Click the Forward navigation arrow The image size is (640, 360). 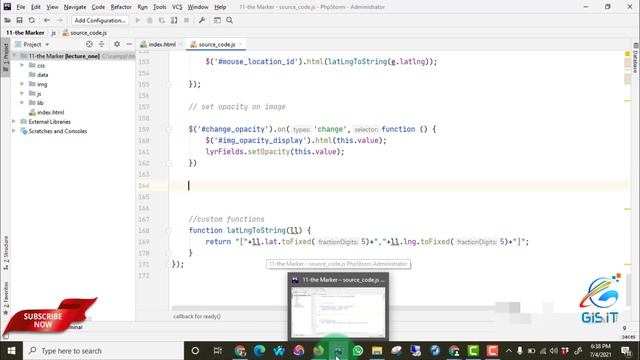coord(60,20)
